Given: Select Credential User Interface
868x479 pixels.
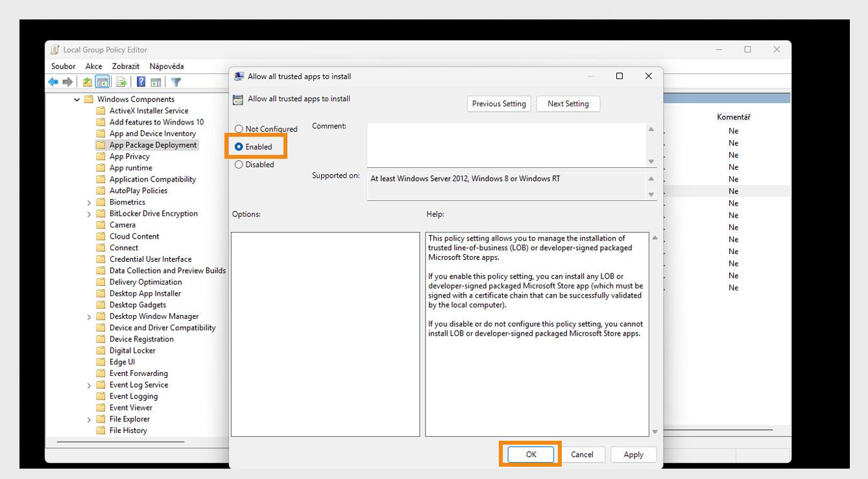Looking at the screenshot, I should [151, 259].
